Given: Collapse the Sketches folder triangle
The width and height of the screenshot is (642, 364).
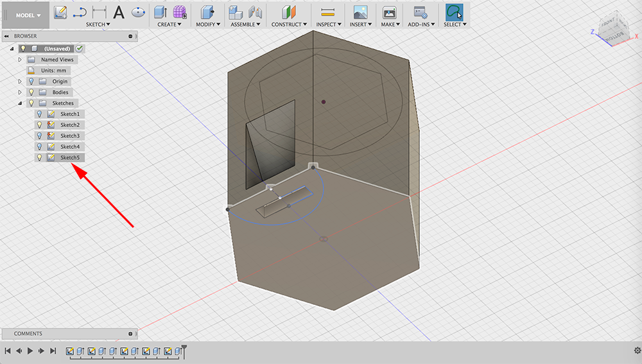Looking at the screenshot, I should 20,103.
